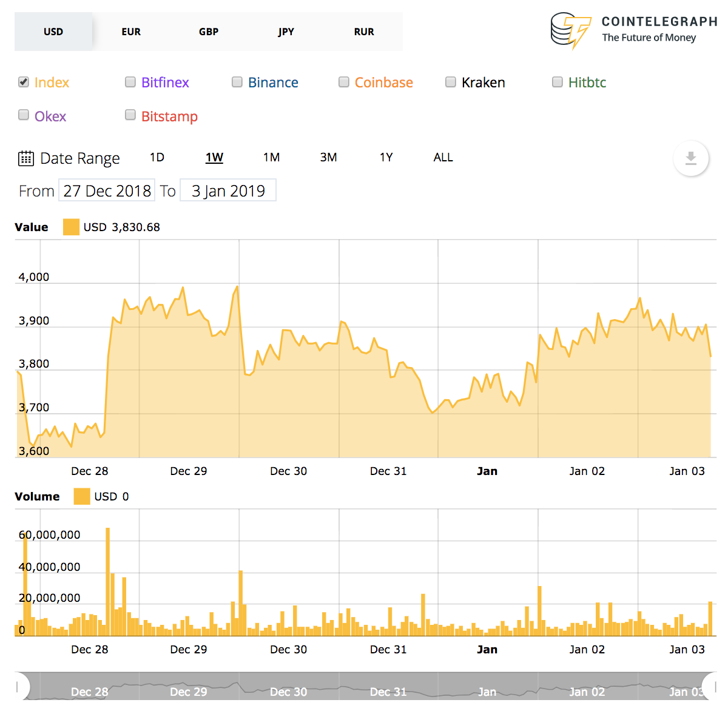Viewport: 728px width, 711px height.
Task: Tick the Okex checkbox
Action: click(24, 115)
